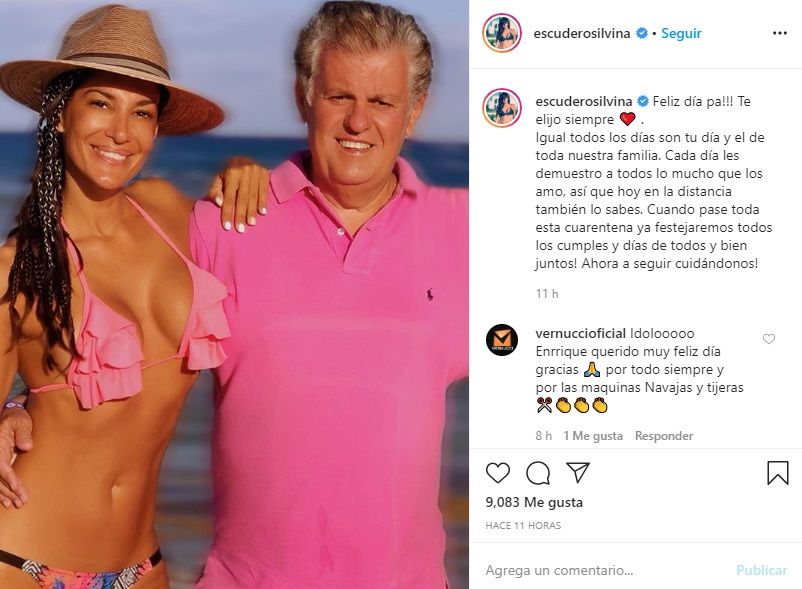Click the escuderosilvina username in the caption

coord(584,101)
